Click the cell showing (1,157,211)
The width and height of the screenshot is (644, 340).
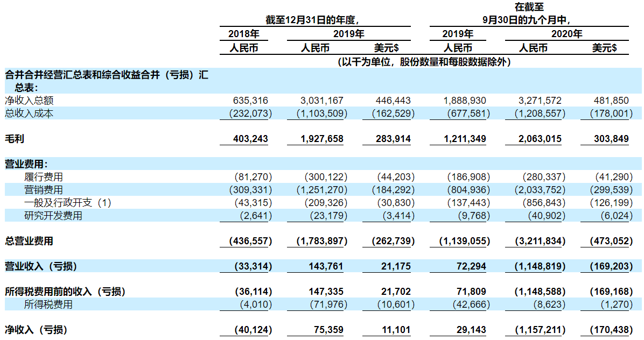[x=540, y=330]
